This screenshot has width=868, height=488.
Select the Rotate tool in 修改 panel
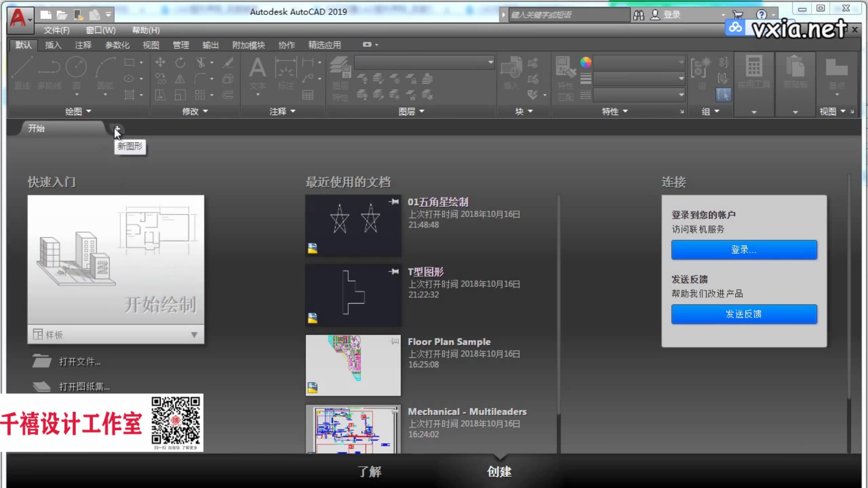tap(180, 62)
